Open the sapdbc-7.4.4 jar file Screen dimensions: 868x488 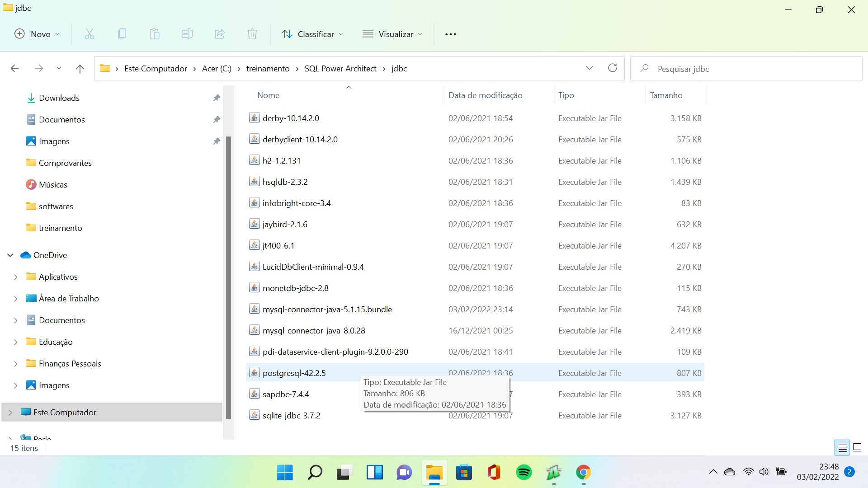(286, 394)
